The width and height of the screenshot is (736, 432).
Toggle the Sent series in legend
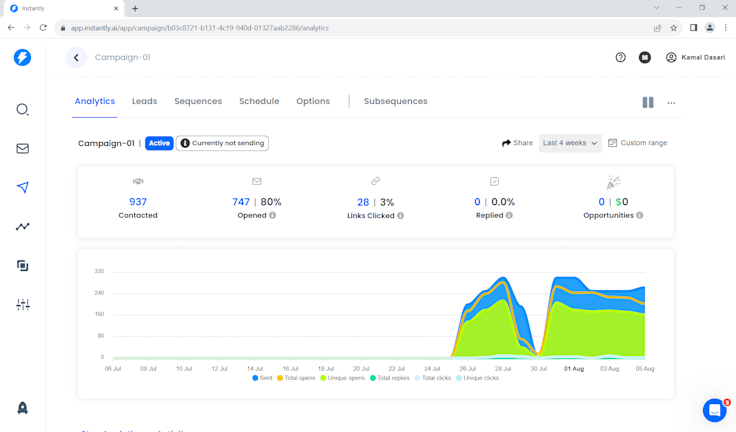(x=262, y=378)
